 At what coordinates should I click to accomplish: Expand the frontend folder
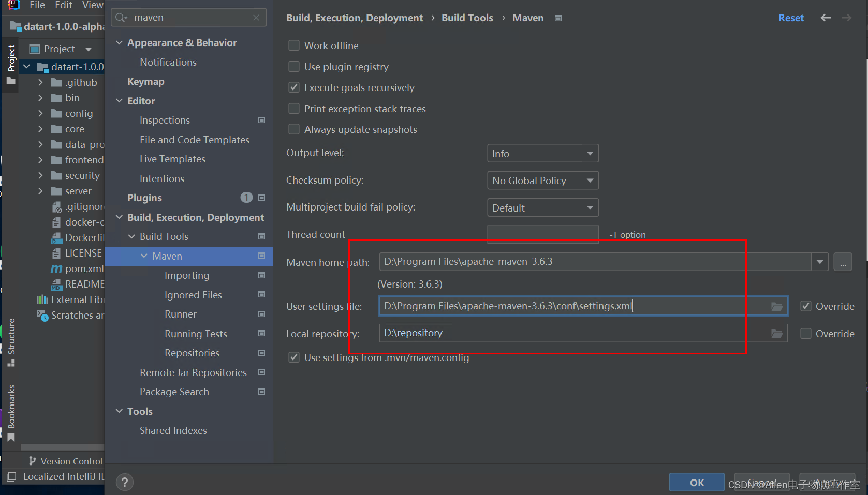(40, 160)
